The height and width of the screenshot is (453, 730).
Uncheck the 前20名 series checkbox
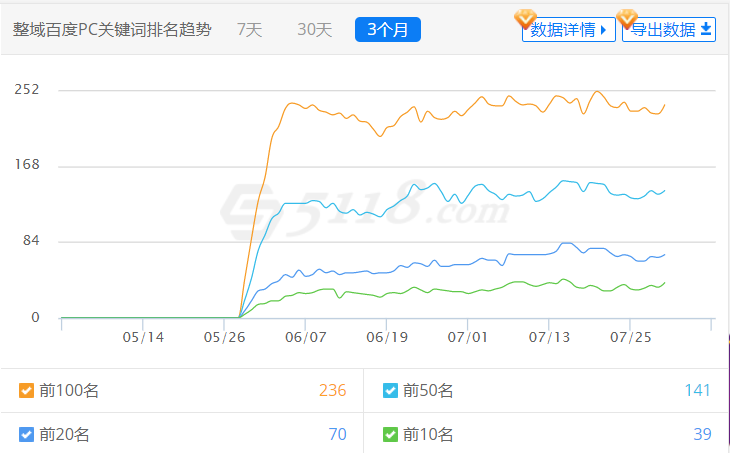(x=27, y=435)
